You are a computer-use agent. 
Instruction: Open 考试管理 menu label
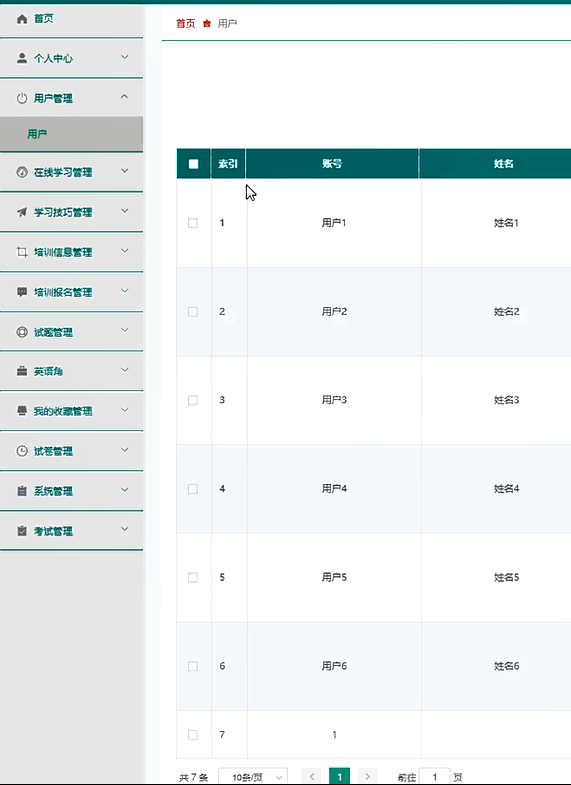point(53,531)
